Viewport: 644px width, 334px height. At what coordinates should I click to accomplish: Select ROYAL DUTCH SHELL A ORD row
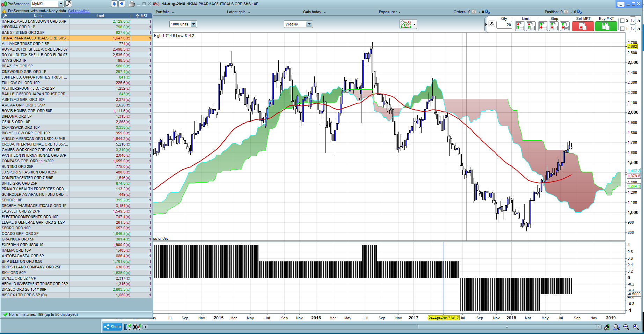coord(76,49)
